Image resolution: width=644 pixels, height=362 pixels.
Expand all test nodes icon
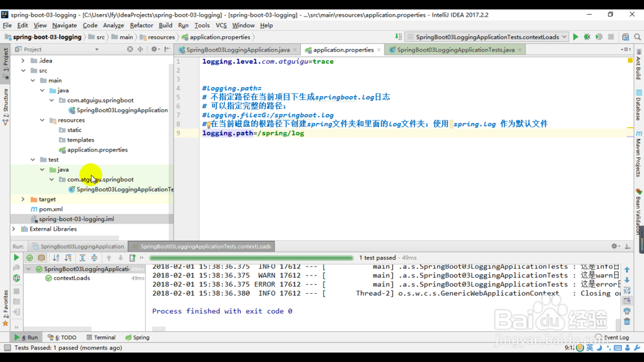pos(82,258)
